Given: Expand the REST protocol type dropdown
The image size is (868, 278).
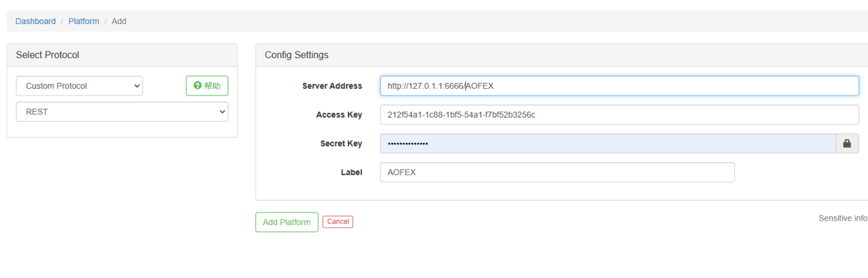Looking at the screenshot, I should pyautogui.click(x=122, y=112).
